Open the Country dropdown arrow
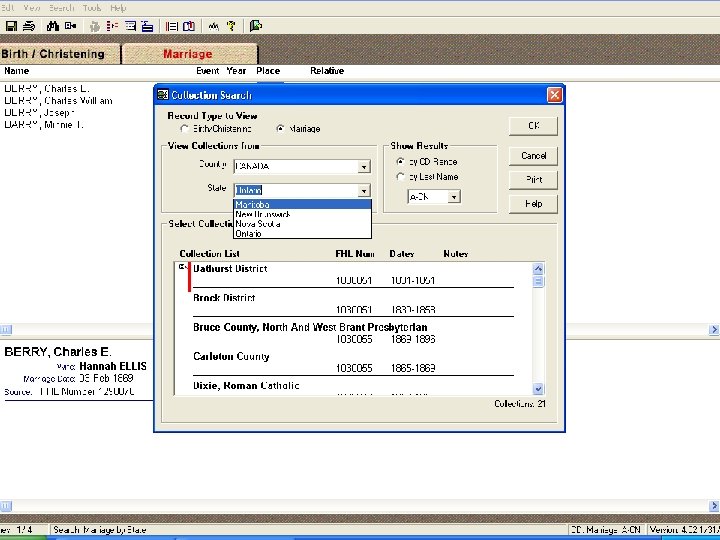 point(364,167)
